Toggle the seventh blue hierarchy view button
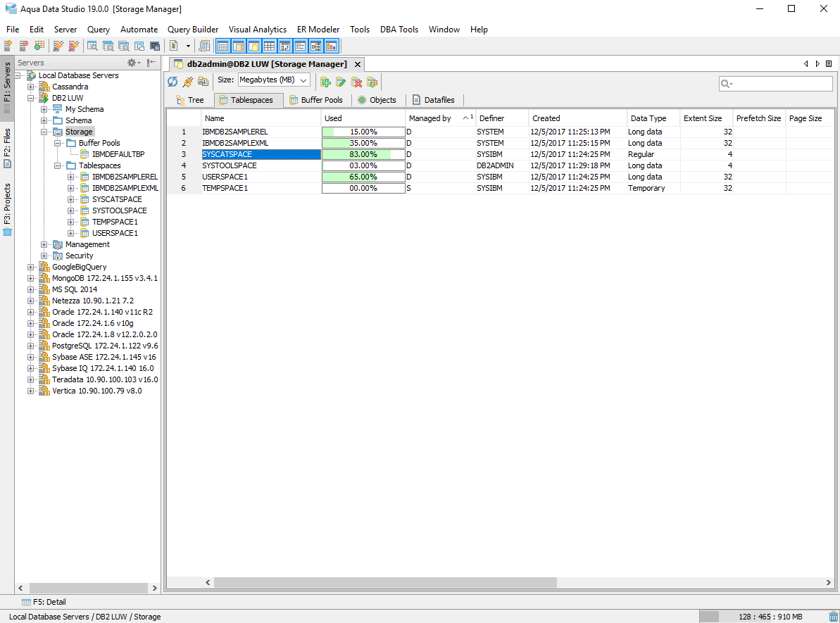Screen dimensions: 840x623 (x=316, y=46)
